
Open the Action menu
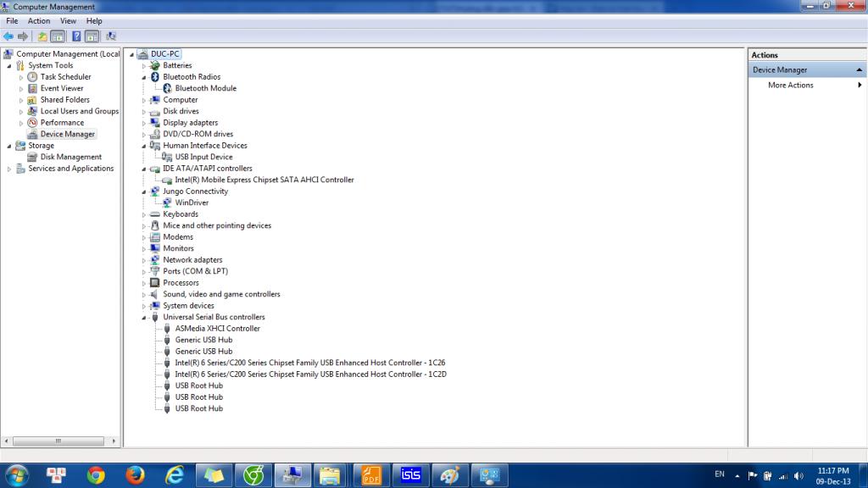39,21
